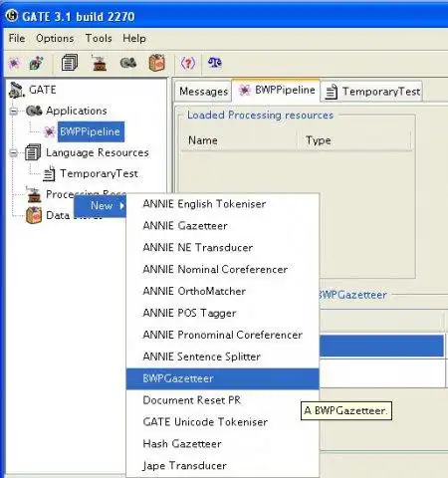Click the pink flower new application toolbar icon
The width and height of the screenshot is (448, 478).
pyautogui.click(x=15, y=63)
